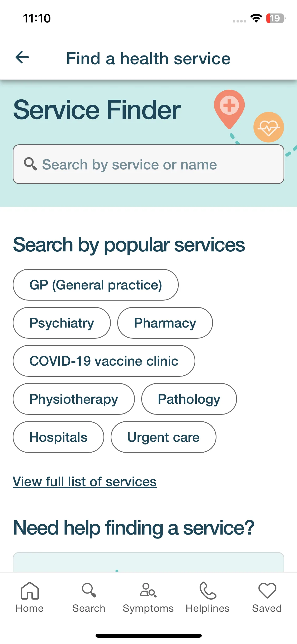Choose the Physiotherapy chip
Image resolution: width=297 pixels, height=644 pixels.
tap(74, 399)
